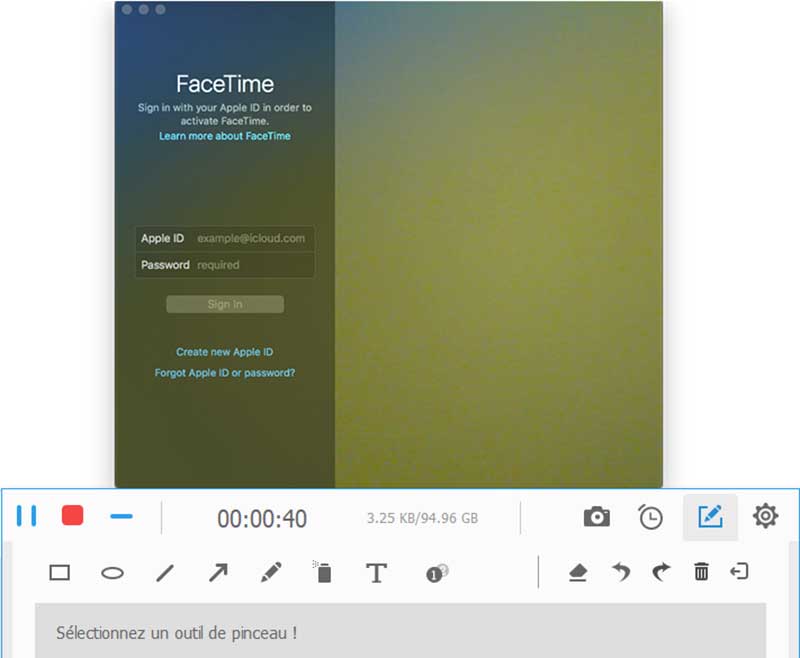The width and height of the screenshot is (800, 658).
Task: Clear all annotations with the trash icon
Action: coord(701,573)
